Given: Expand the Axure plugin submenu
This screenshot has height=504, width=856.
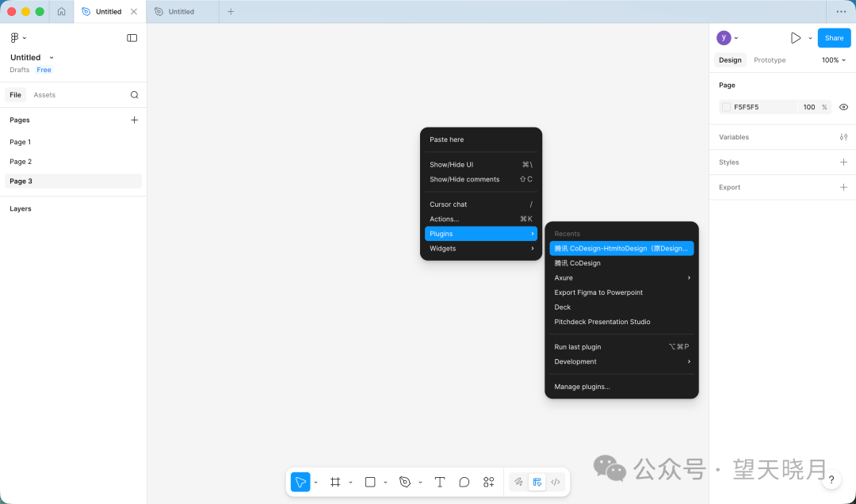Looking at the screenshot, I should (622, 278).
